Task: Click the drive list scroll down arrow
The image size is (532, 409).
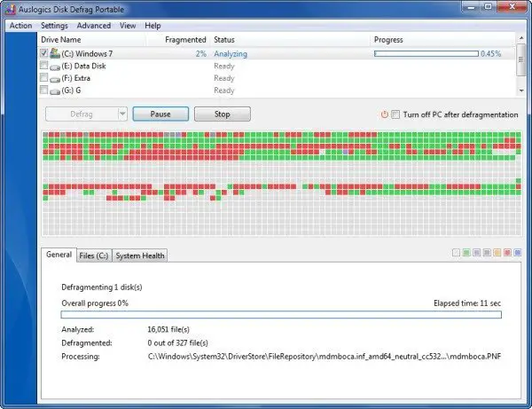Action: tap(521, 90)
